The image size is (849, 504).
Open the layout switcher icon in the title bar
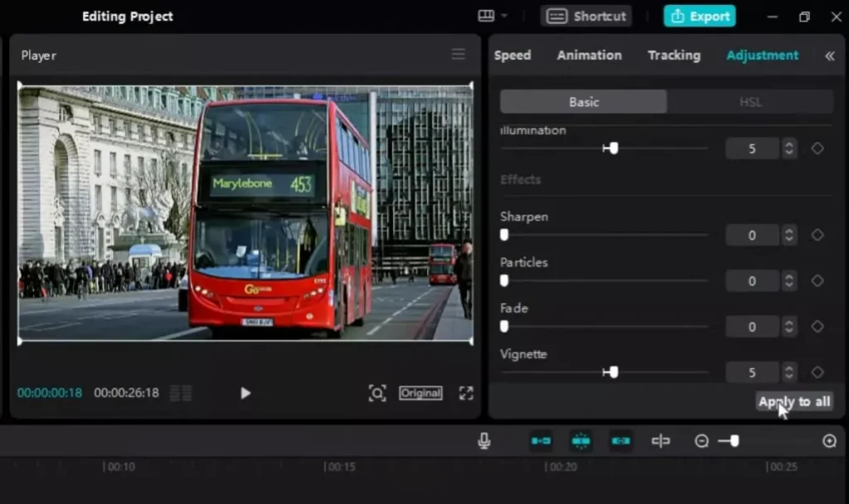pos(485,16)
